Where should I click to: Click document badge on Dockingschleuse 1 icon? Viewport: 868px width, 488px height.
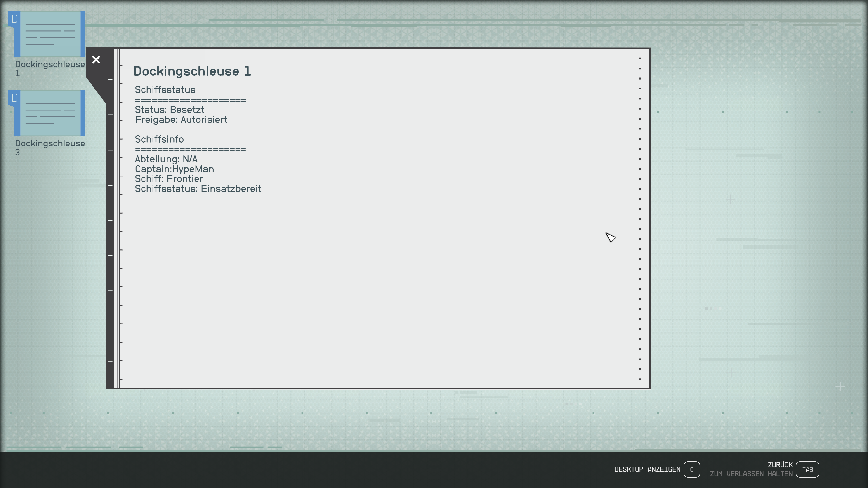point(14,19)
